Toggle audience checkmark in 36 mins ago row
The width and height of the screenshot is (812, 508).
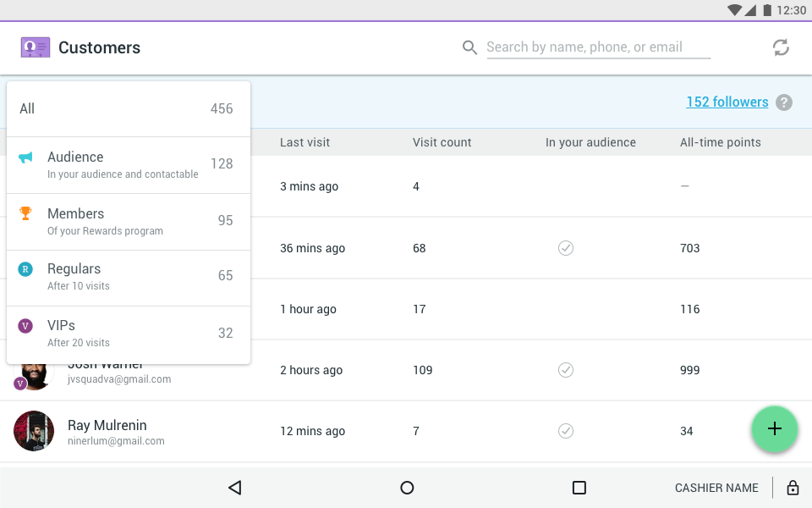coord(566,248)
